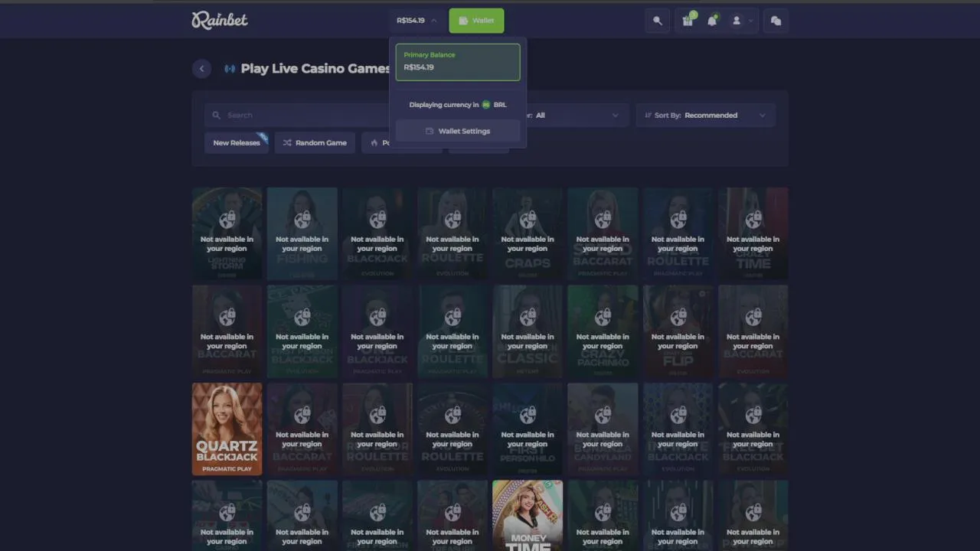Viewport: 980px width, 551px height.
Task: Go back using the back arrow
Action: click(x=201, y=69)
